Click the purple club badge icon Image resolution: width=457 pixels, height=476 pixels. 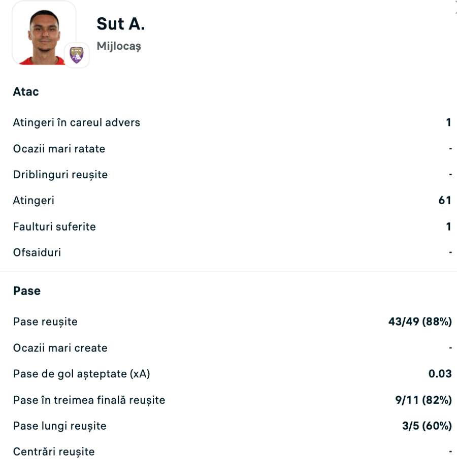[x=77, y=55]
